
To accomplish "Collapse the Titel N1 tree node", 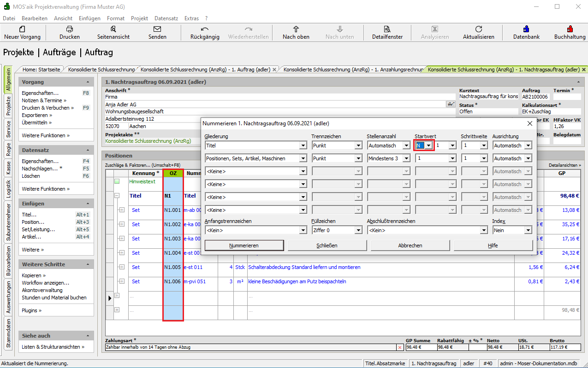I will (x=117, y=196).
